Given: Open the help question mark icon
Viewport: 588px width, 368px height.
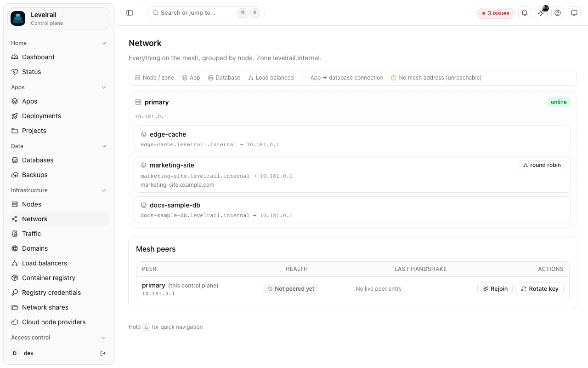Looking at the screenshot, I should pos(558,13).
